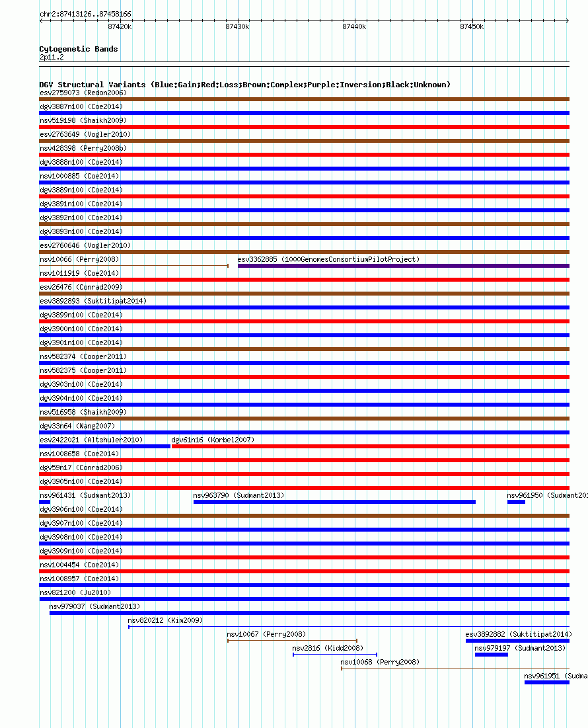Click dgv3909n100 (Coe2014) label
The height and width of the screenshot is (728, 588).
point(81,552)
